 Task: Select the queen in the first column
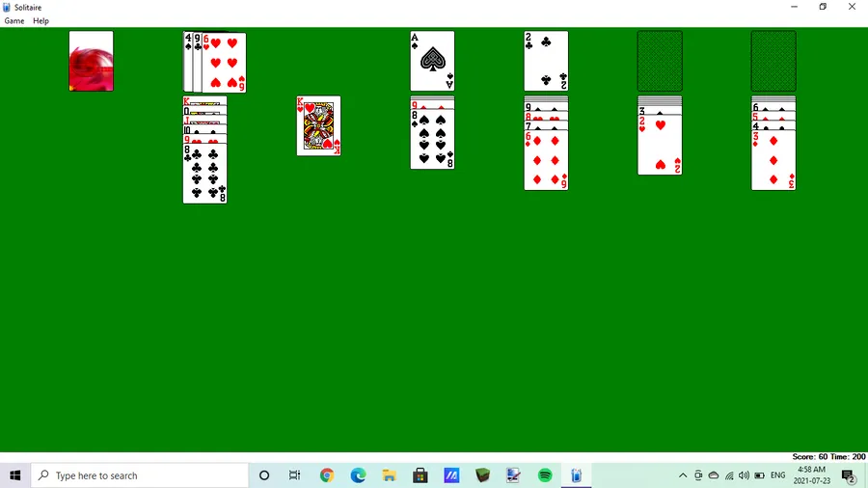click(x=204, y=111)
